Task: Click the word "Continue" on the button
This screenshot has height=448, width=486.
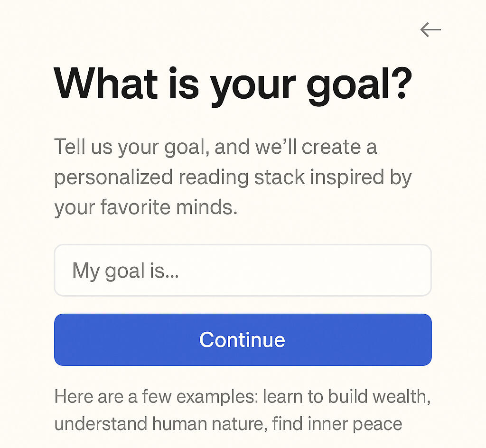Action: 242,340
